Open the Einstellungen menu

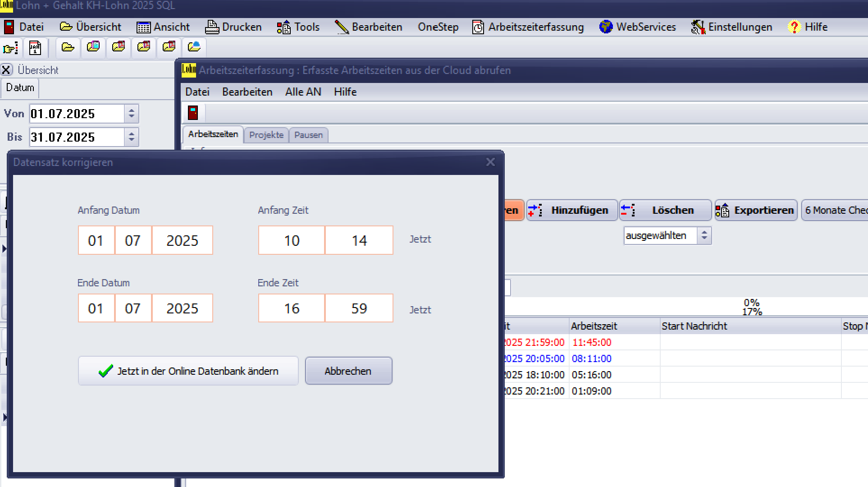tap(732, 27)
